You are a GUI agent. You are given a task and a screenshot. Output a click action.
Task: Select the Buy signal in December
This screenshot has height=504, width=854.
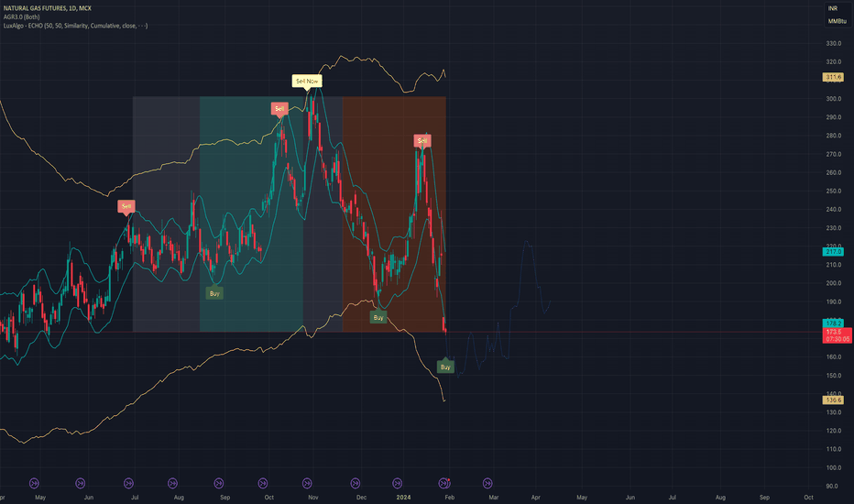378,317
